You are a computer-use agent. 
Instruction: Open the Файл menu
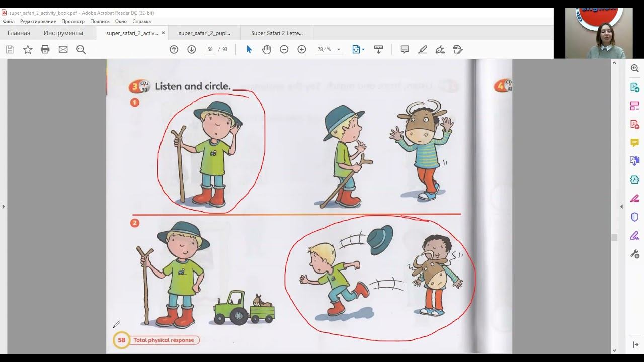tap(9, 21)
